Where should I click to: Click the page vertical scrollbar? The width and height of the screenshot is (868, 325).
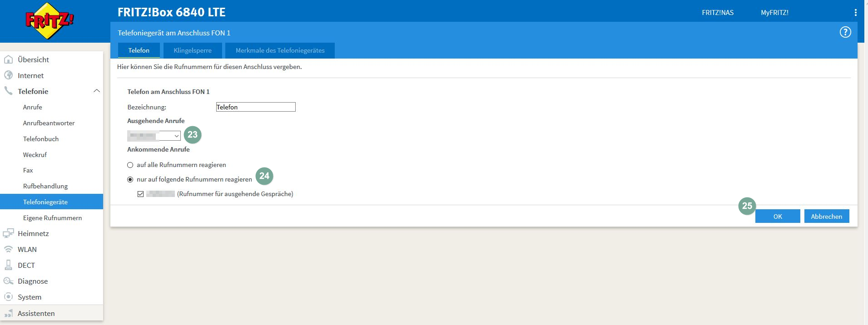866,162
